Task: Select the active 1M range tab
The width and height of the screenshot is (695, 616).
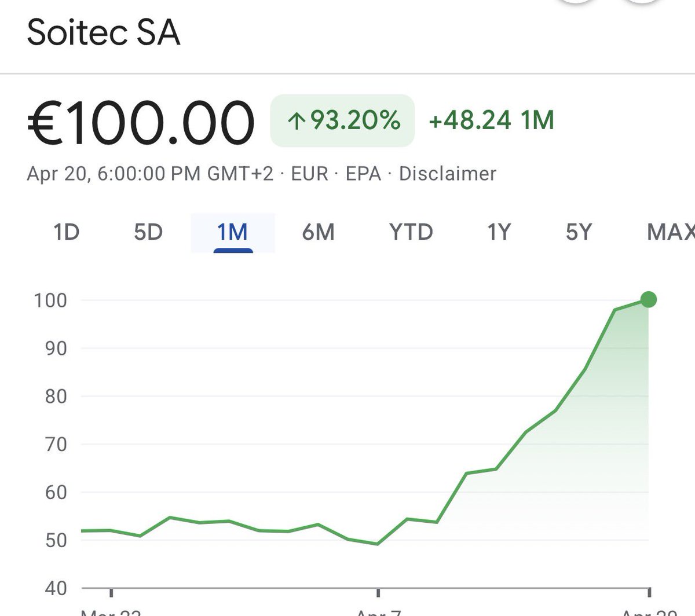Action: click(233, 232)
